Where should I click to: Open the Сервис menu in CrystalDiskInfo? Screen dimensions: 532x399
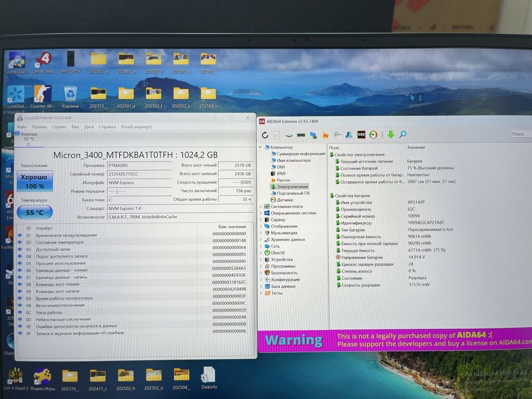(60, 127)
